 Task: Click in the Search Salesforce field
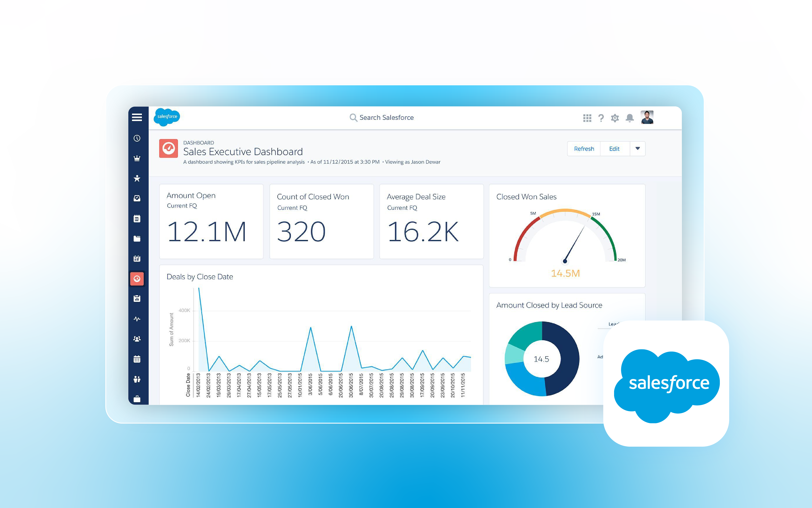[382, 118]
